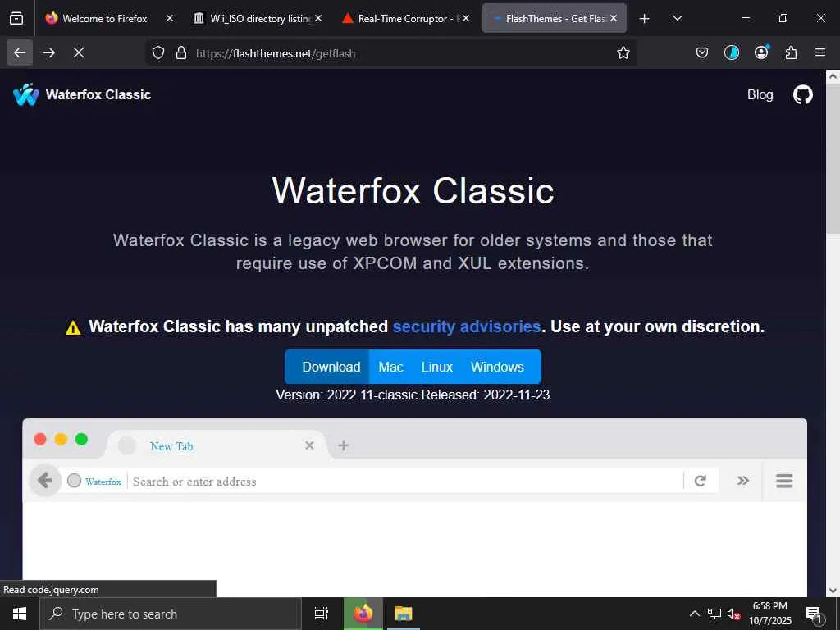Open the network status tray icon
The height and width of the screenshot is (630, 840).
tap(714, 614)
